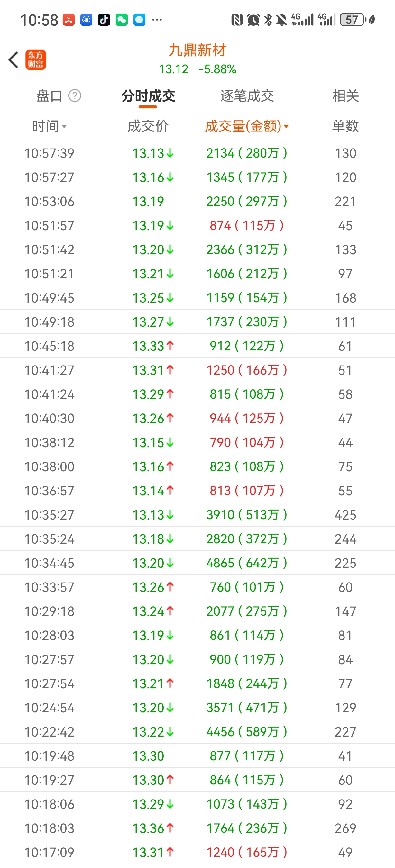Open the 东方财富 logo icon
Screen dimensions: 395x868
click(x=36, y=60)
